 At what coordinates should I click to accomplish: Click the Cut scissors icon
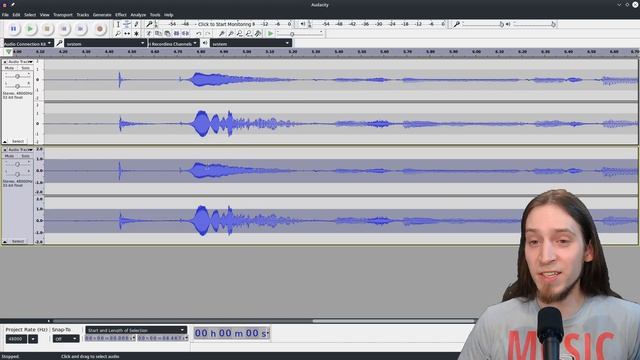pyautogui.click(x=149, y=33)
